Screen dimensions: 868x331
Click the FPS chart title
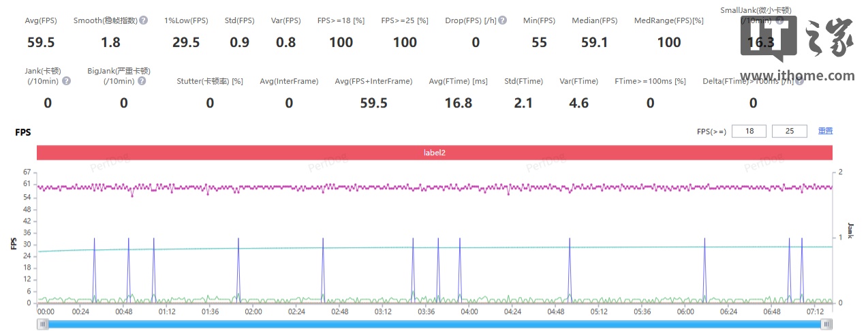[23, 133]
